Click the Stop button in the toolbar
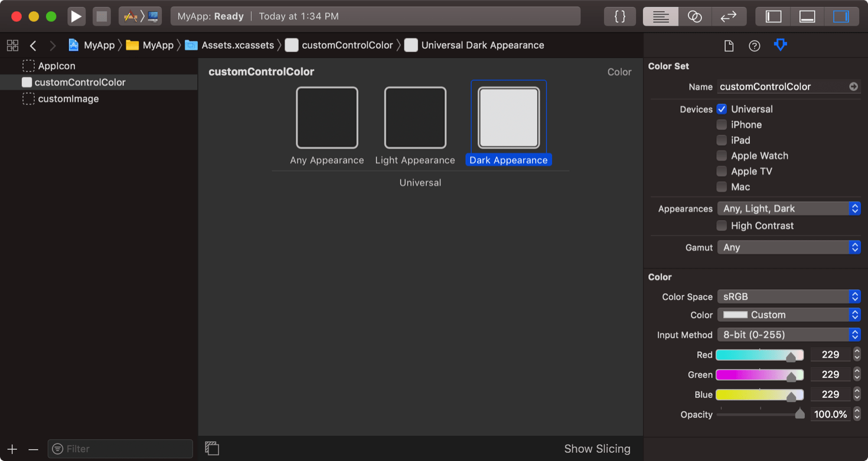The image size is (868, 461). coord(102,16)
